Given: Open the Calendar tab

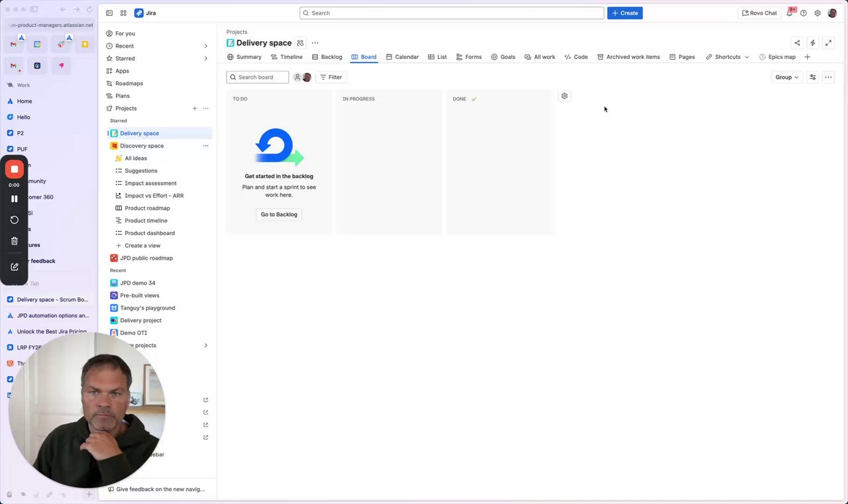Looking at the screenshot, I should [402, 57].
